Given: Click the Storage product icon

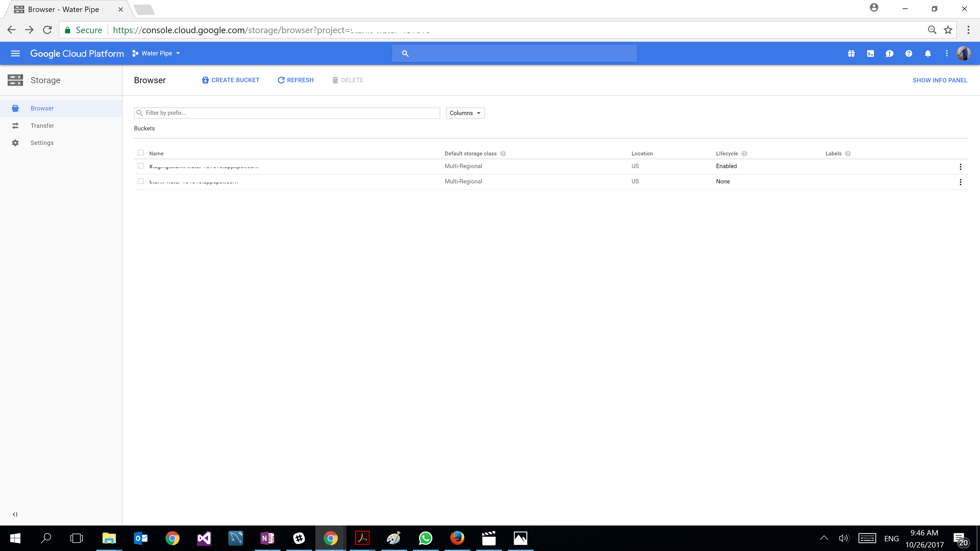Looking at the screenshot, I should pos(15,80).
